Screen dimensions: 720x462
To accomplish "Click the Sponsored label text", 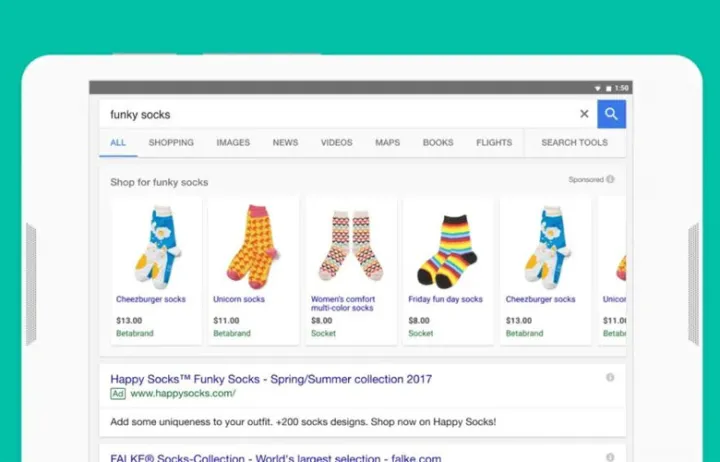I will [x=586, y=180].
